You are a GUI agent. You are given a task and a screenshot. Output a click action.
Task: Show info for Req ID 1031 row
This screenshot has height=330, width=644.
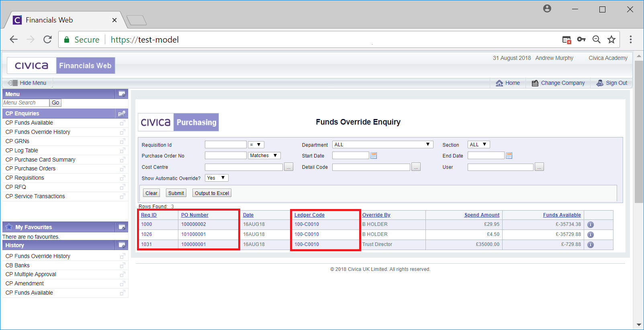point(591,245)
